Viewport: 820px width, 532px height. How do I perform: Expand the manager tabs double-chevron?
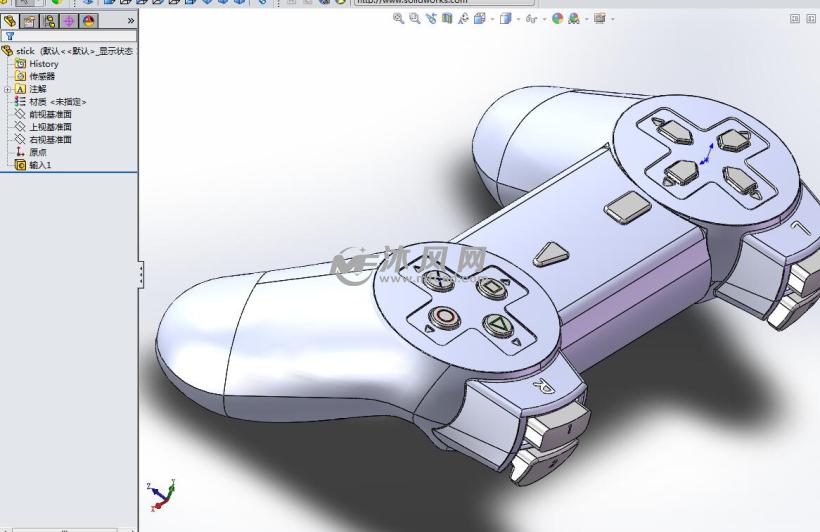(x=131, y=21)
